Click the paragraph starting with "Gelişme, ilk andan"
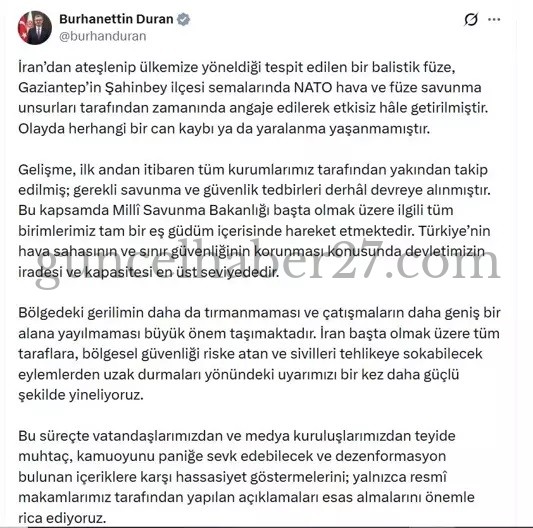The image size is (533, 528). (255, 221)
